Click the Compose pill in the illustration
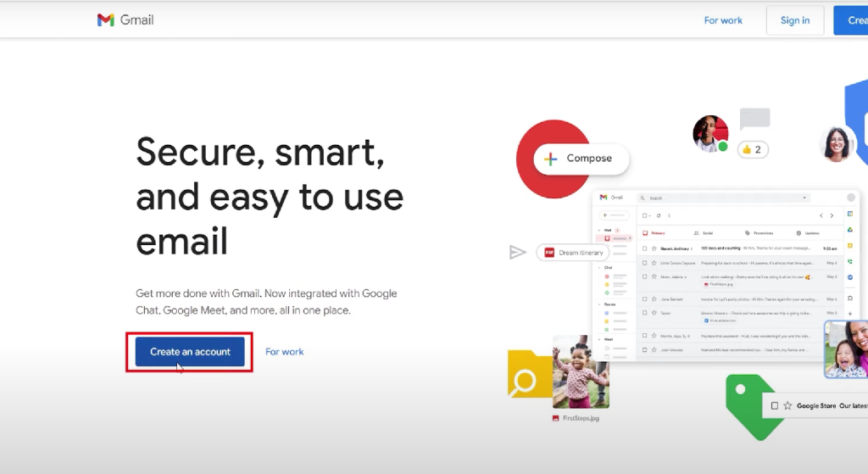This screenshot has height=474, width=868. point(581,159)
